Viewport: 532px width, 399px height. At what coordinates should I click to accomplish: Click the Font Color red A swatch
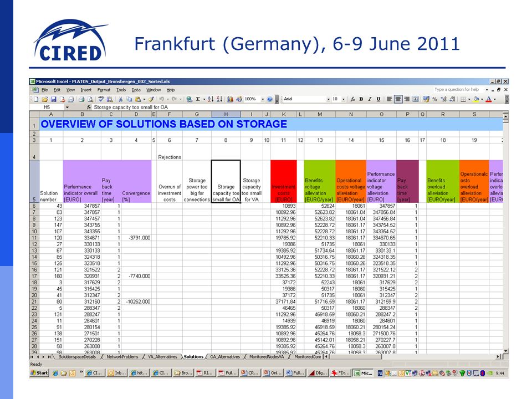(x=489, y=99)
